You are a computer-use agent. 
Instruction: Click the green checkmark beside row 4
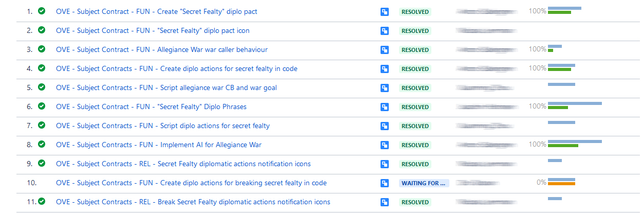pos(42,68)
